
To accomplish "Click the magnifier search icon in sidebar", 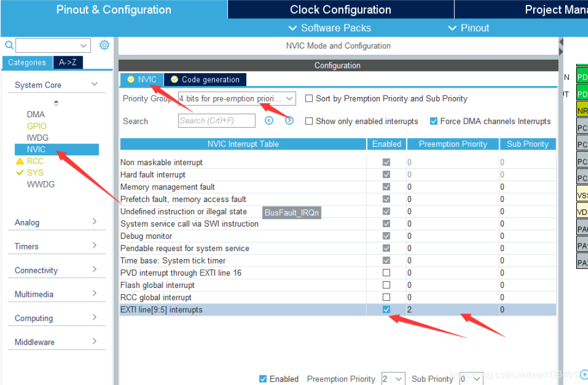I will 9,45.
